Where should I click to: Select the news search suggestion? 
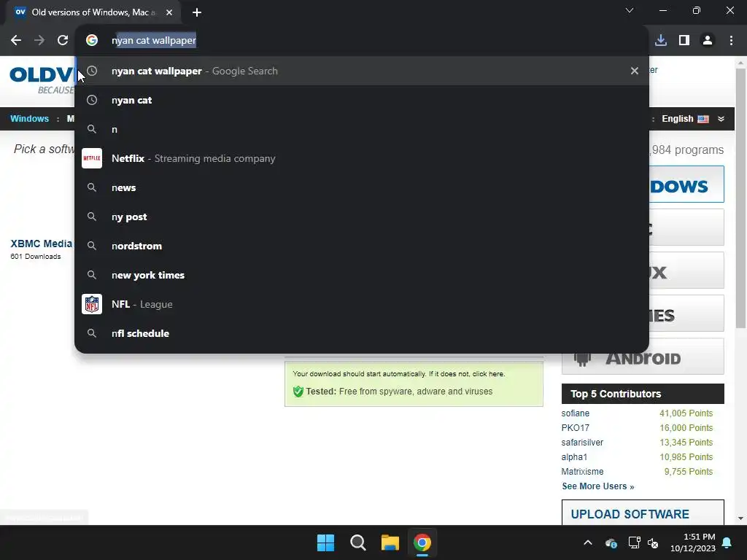coord(362,187)
